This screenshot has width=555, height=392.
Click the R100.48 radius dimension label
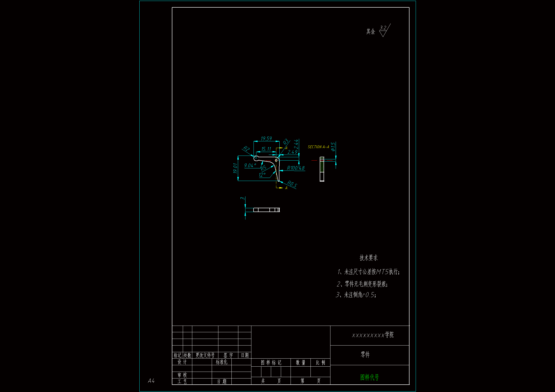pos(295,168)
